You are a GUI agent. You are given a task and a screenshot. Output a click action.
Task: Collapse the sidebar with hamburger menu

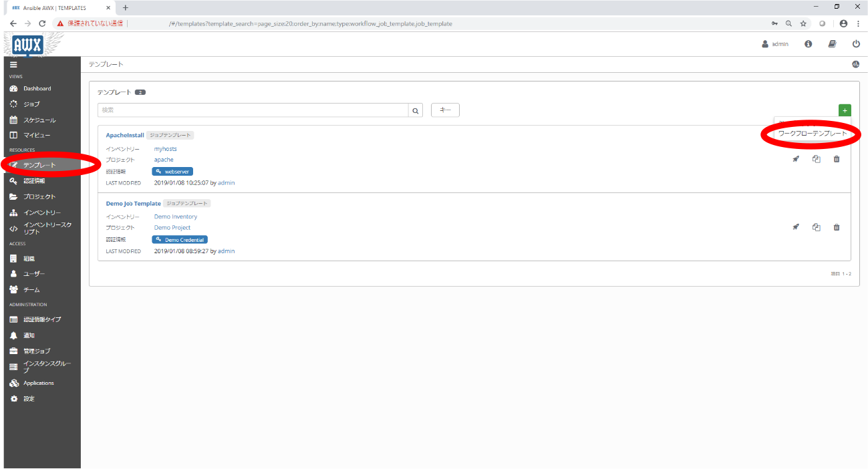[13, 65]
